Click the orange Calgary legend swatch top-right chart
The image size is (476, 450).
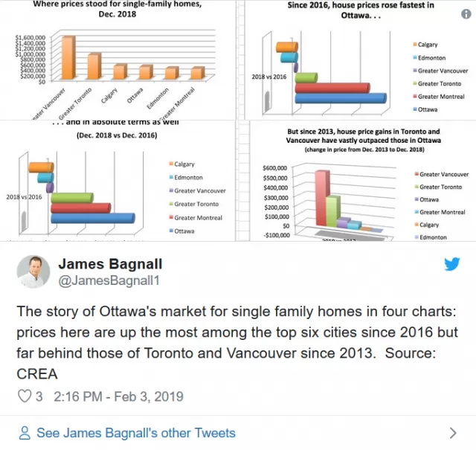[x=415, y=45]
